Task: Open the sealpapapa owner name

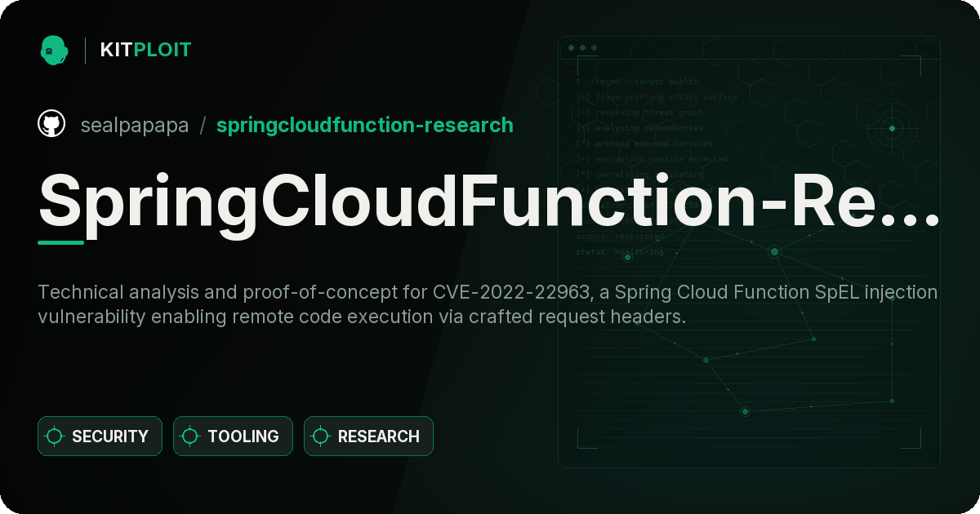Action: [135, 125]
